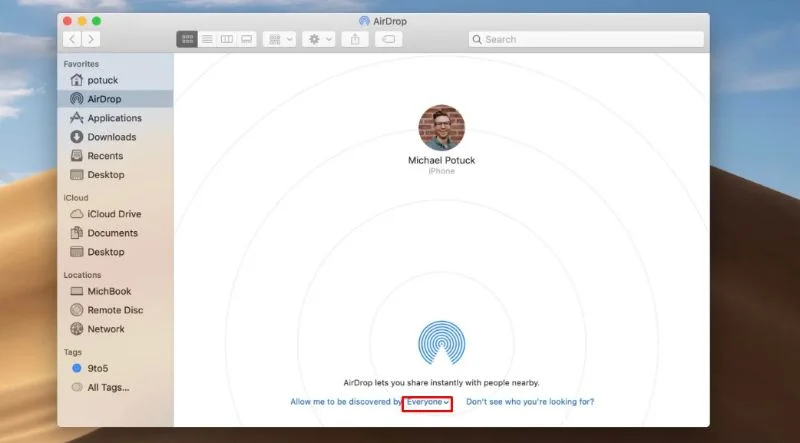Click the Remote Disc icon
This screenshot has width=800, height=443.
coord(77,310)
